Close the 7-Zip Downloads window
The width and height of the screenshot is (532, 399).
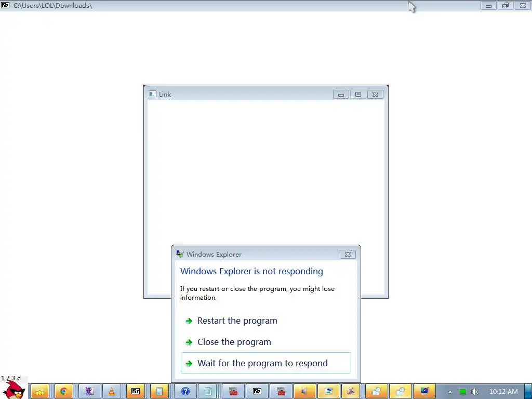523,5
